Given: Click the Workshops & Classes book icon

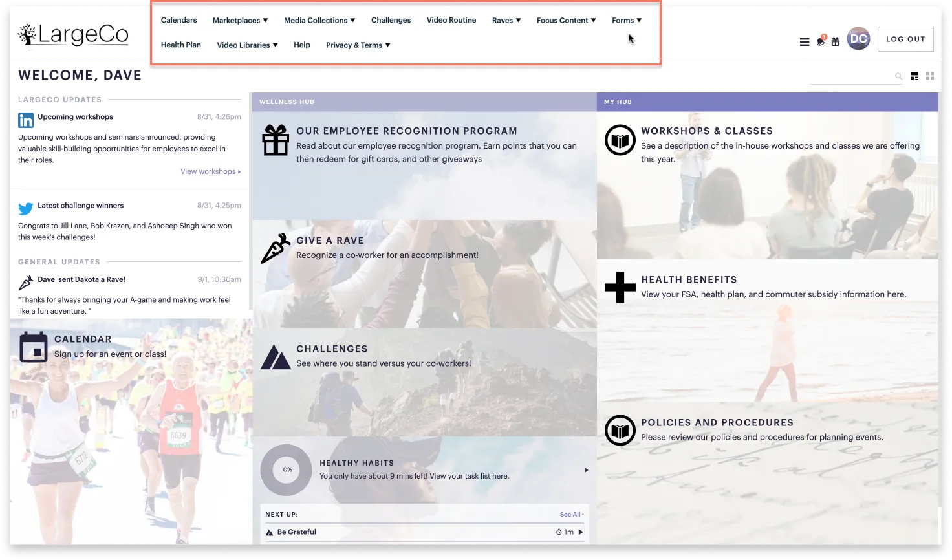Looking at the screenshot, I should (620, 140).
